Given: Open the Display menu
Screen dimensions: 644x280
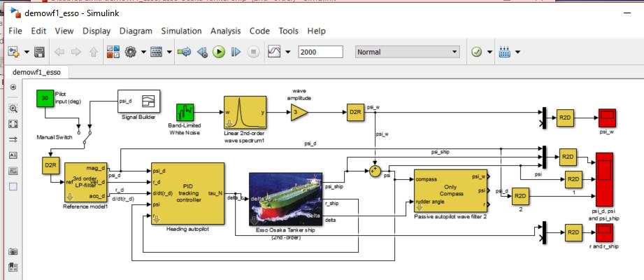Looking at the screenshot, I should pos(96,31).
